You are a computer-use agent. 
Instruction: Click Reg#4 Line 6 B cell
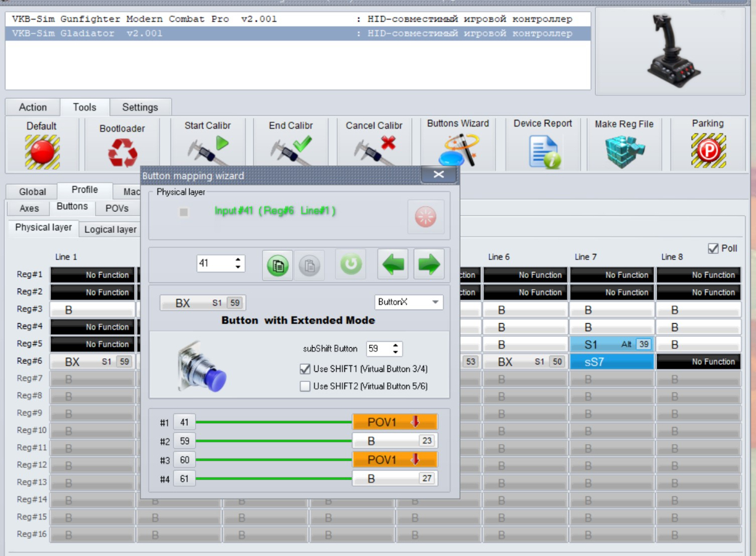pos(525,327)
